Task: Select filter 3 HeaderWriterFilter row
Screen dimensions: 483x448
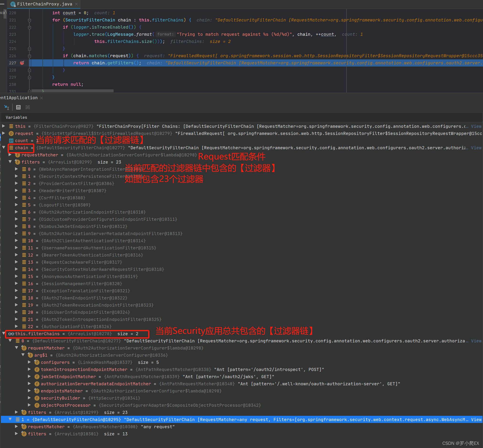Action: [x=242, y=191]
